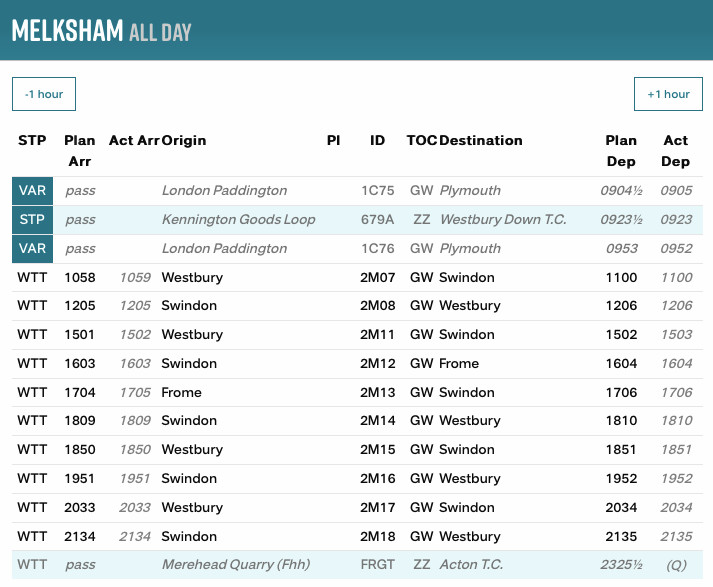Click Westbury Down T.C. destination
The width and height of the screenshot is (713, 587).
click(503, 220)
